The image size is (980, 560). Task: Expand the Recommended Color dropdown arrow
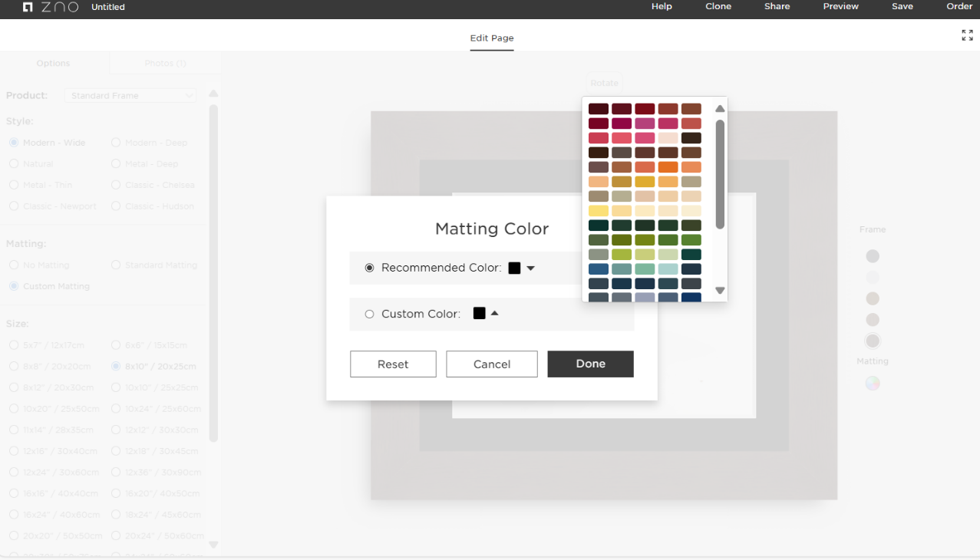530,268
